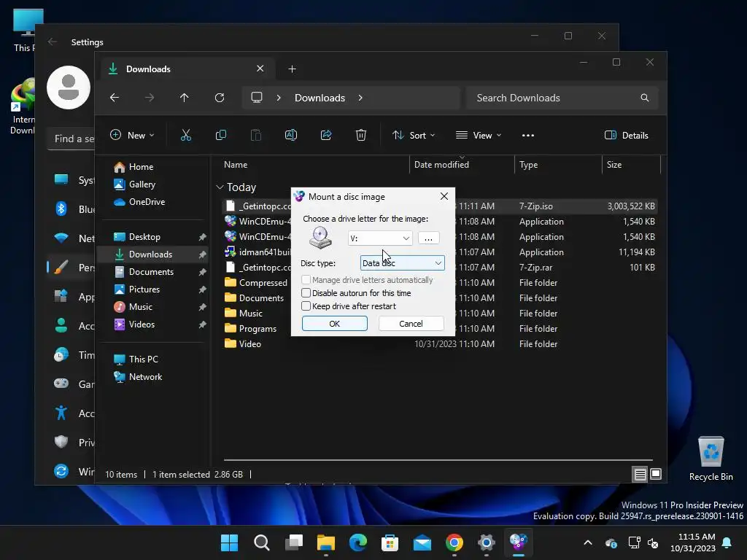Select the Programs folder row
The width and height of the screenshot is (747, 560).
pos(438,329)
